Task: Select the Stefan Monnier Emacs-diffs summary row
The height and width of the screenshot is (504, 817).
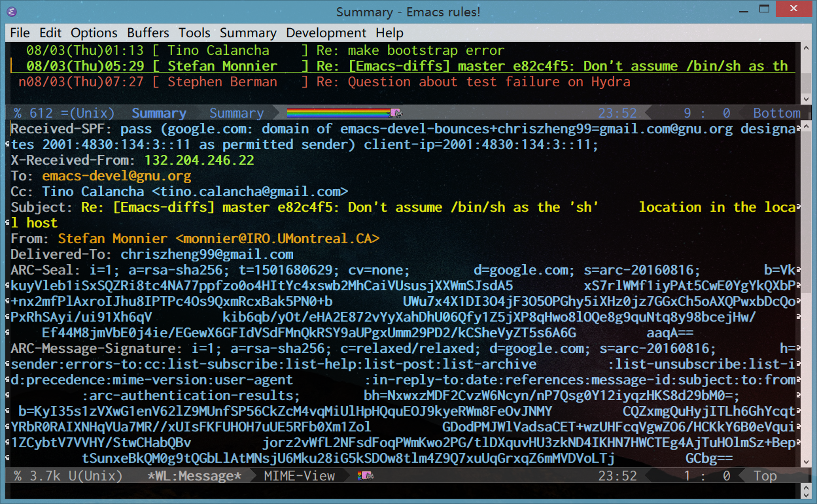Action: point(403,66)
